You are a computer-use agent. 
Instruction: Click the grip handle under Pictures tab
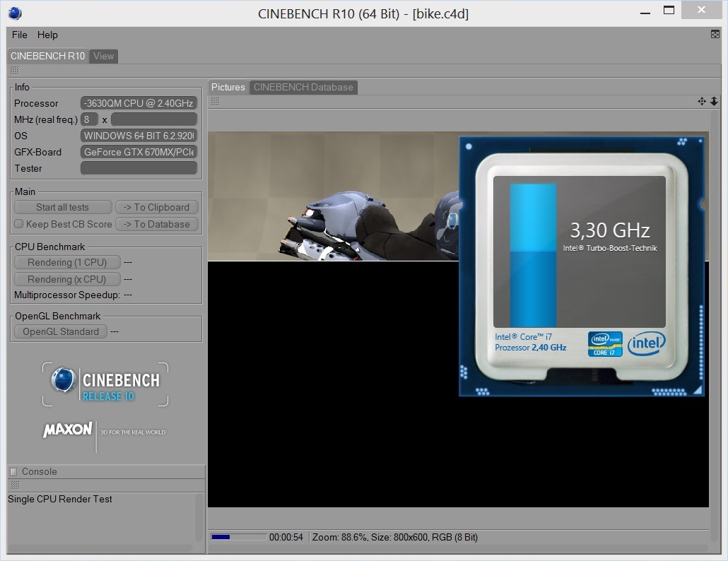point(215,102)
